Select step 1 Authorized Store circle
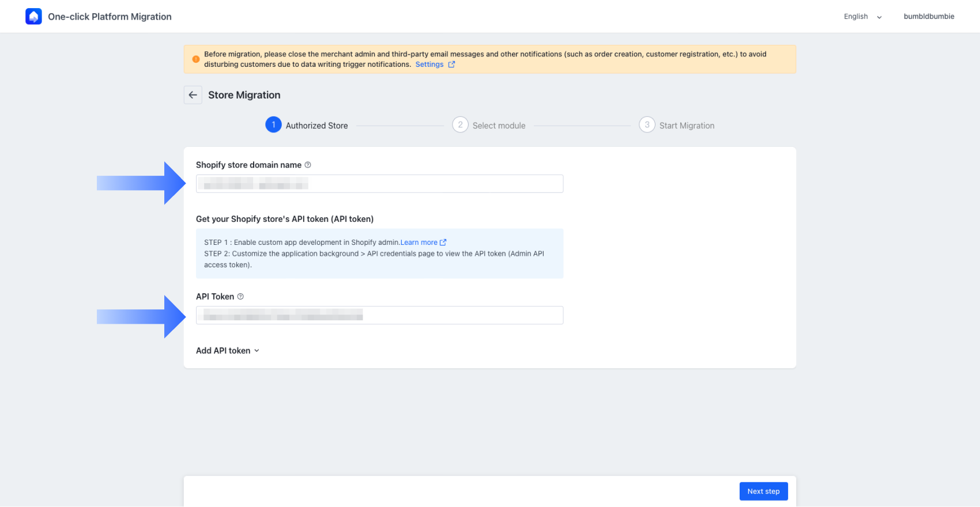This screenshot has width=980, height=507. 273,125
